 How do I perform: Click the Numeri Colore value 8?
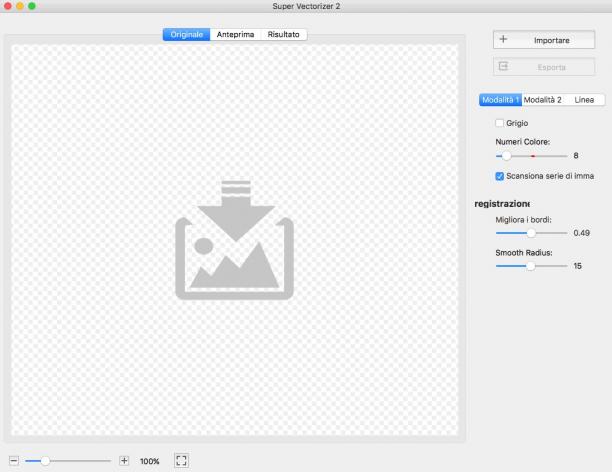[x=576, y=156]
